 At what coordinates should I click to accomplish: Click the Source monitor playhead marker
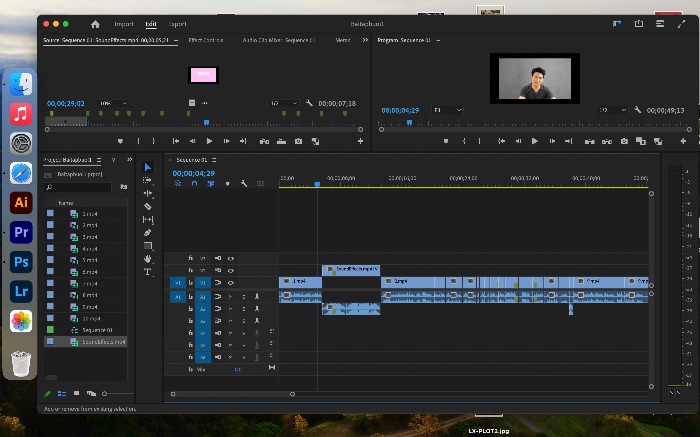[206, 122]
